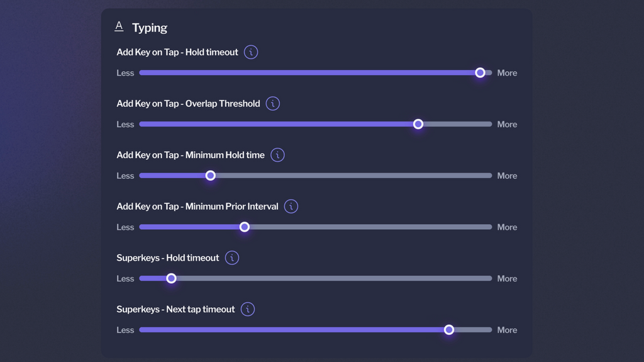
Task: Click "Less" next to Superkeys Next tap timeout
Action: tap(125, 330)
